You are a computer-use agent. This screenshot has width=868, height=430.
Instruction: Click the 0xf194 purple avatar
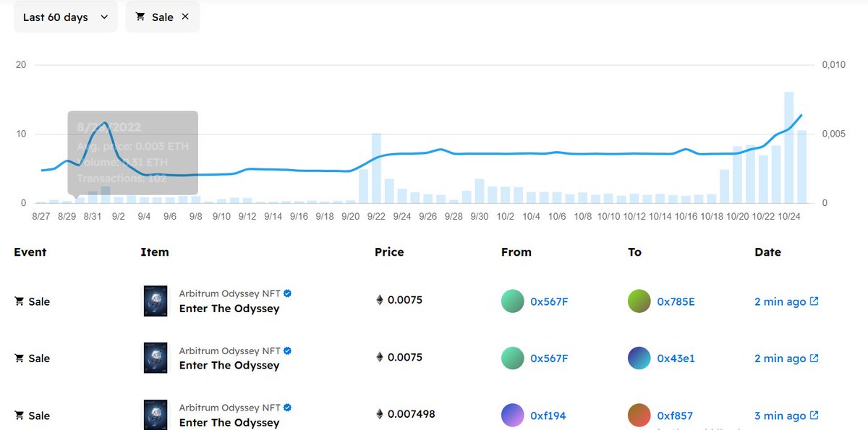coord(513,416)
